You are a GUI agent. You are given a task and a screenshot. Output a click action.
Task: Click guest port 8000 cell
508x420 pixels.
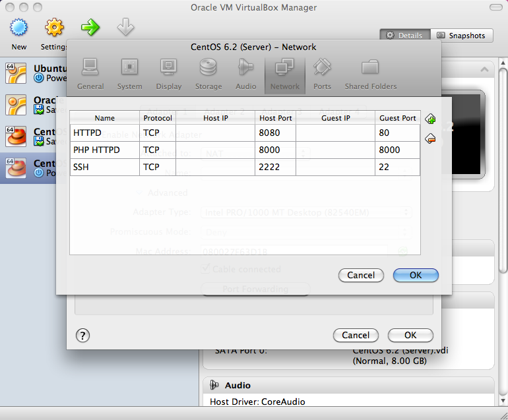tap(398, 150)
